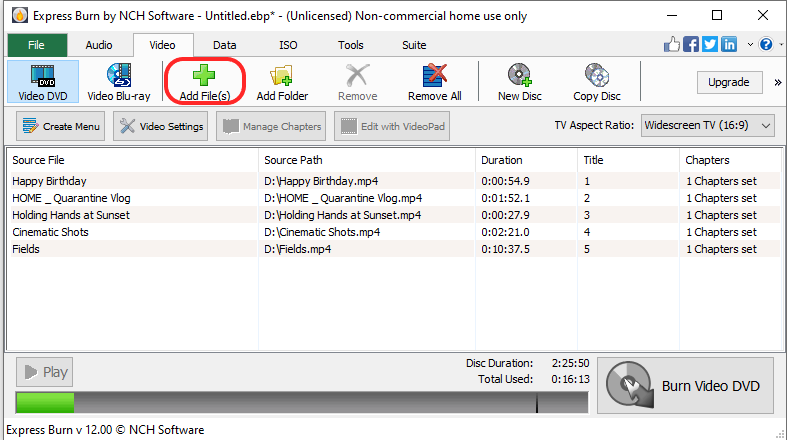Open the ISO tab

pyautogui.click(x=287, y=45)
